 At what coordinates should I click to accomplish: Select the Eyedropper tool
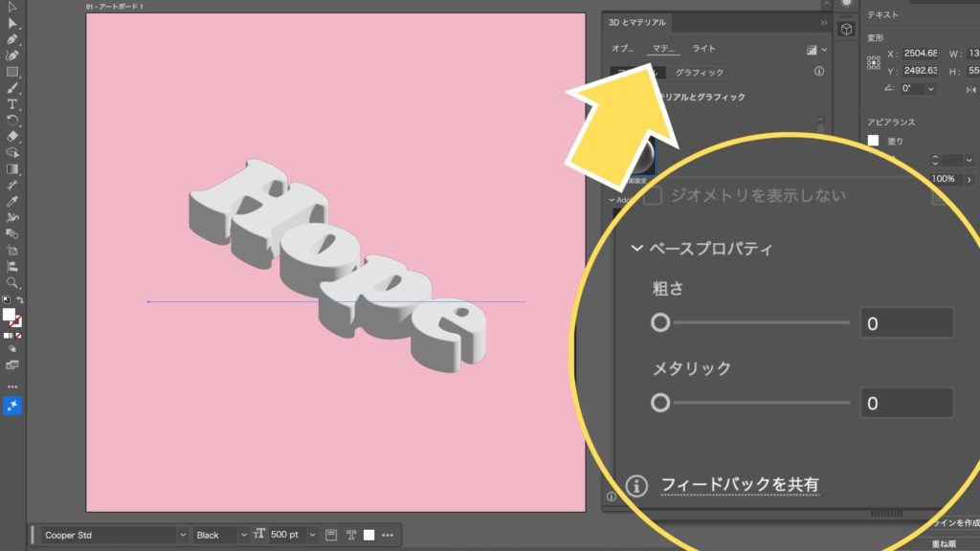(12, 202)
